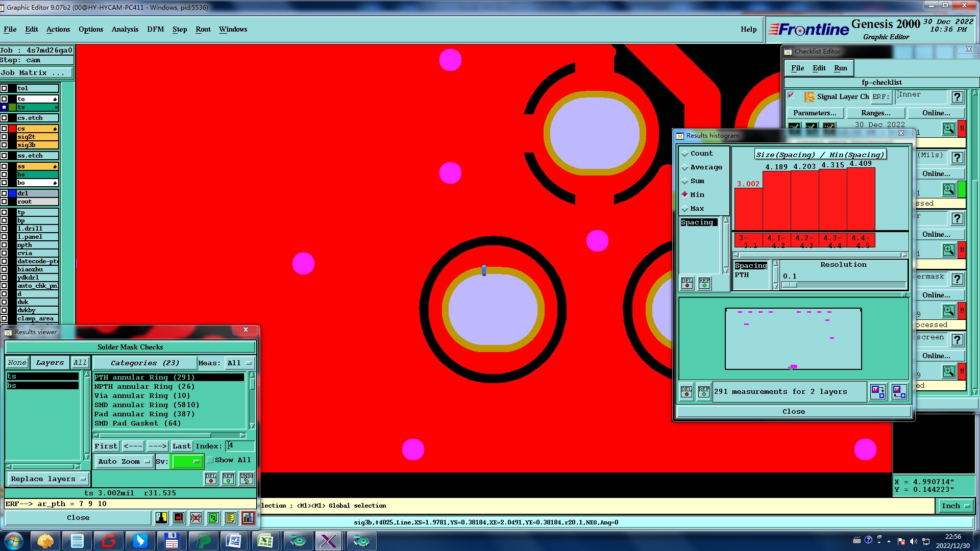Viewport: 980px width, 551px height.
Task: Enable the Show All checkbox
Action: click(x=210, y=460)
